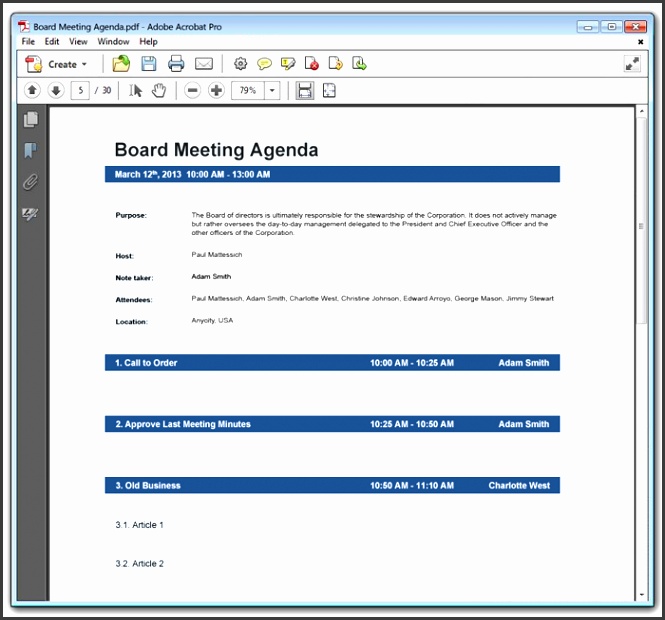Open the zoom level dropdown
The image size is (665, 620).
[272, 90]
